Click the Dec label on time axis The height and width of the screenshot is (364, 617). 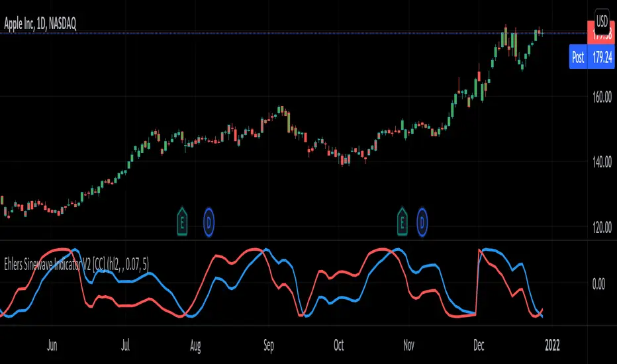[479, 345]
